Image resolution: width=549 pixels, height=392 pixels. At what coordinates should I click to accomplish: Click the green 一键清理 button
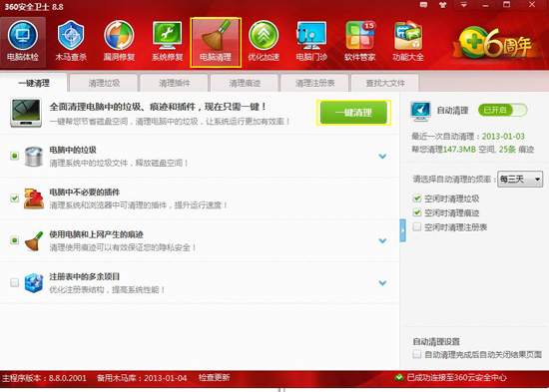pos(353,113)
